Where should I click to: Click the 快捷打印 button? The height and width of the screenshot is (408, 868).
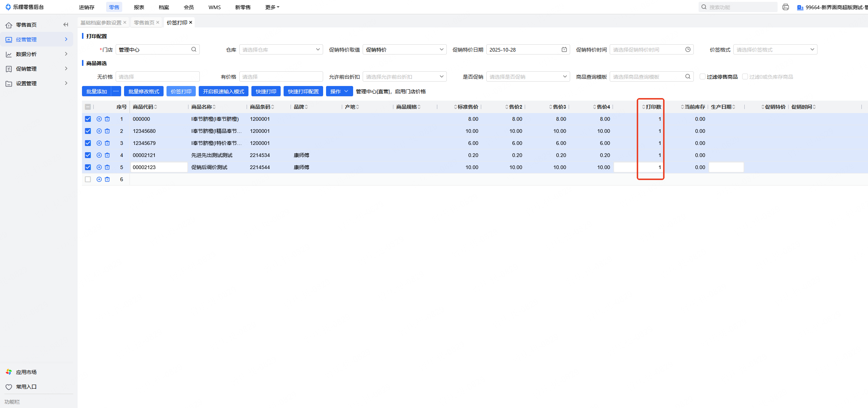(x=266, y=91)
